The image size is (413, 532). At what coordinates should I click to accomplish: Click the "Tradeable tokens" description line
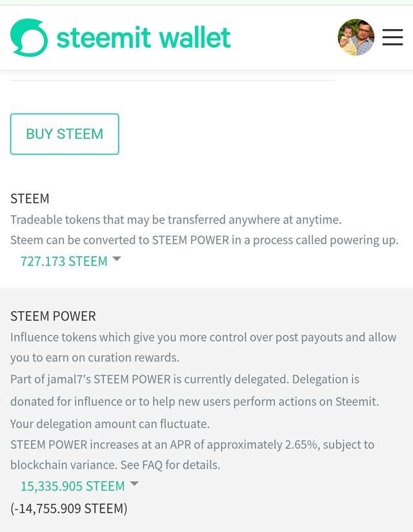(x=176, y=220)
